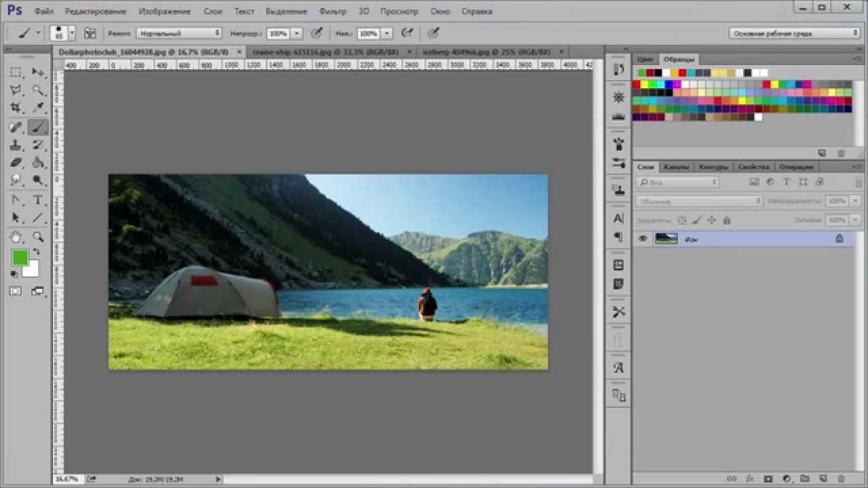
Task: Select the Move tool
Action: pos(39,73)
